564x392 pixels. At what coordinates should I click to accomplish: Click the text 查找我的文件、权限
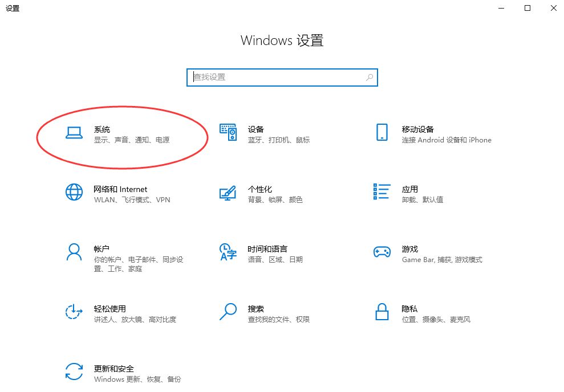(x=279, y=320)
